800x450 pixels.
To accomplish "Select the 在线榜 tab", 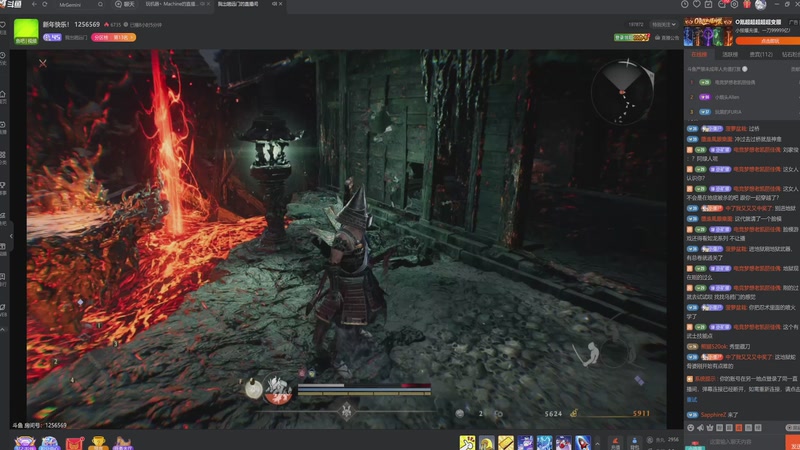I will (699, 55).
